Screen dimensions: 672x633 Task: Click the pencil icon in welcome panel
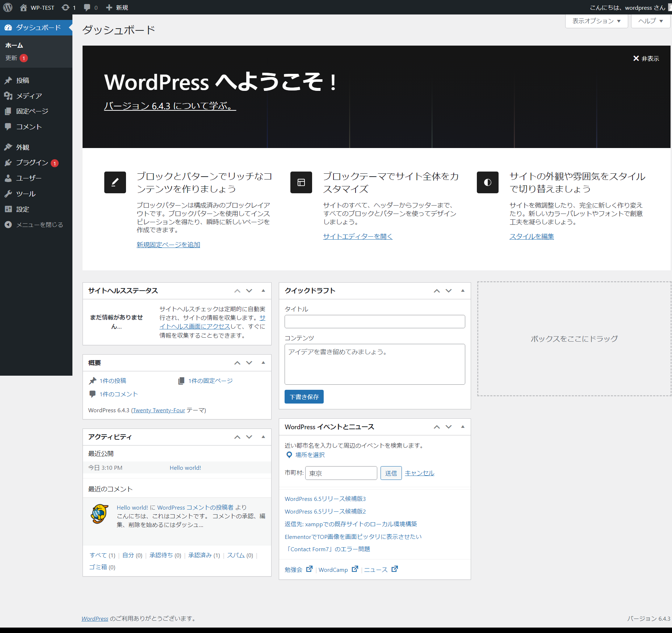pyautogui.click(x=115, y=182)
